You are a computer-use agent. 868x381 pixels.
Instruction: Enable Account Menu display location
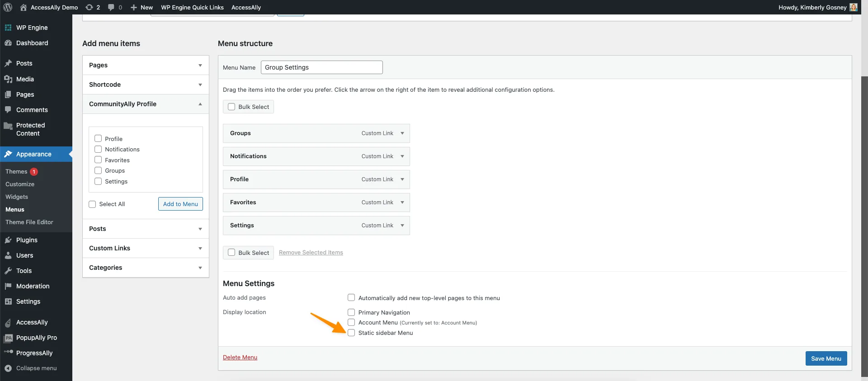(x=351, y=322)
